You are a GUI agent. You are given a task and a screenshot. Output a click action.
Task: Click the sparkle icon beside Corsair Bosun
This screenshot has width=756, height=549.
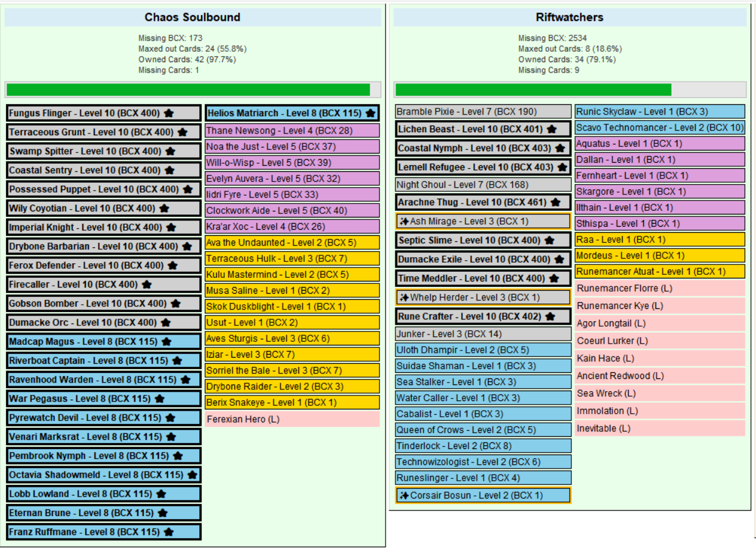tap(404, 495)
